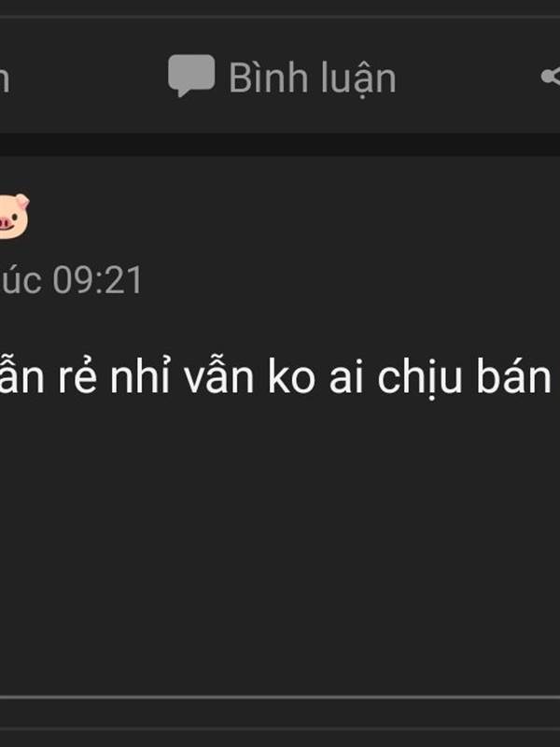
Task: Open the post timestamp "09:21"
Action: click(x=98, y=280)
